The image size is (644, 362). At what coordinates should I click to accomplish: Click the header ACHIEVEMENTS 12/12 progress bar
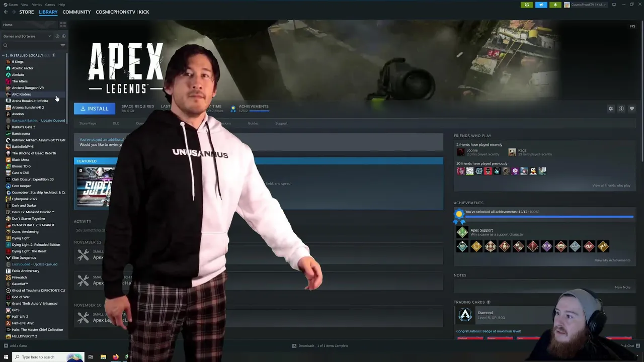[259, 111]
